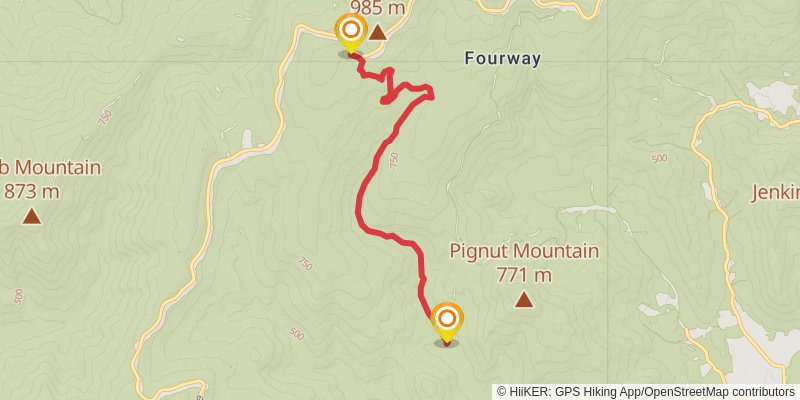Open the HiiKER GPS Hiking App attribution
Screen dimensions: 800x400
tap(574, 392)
